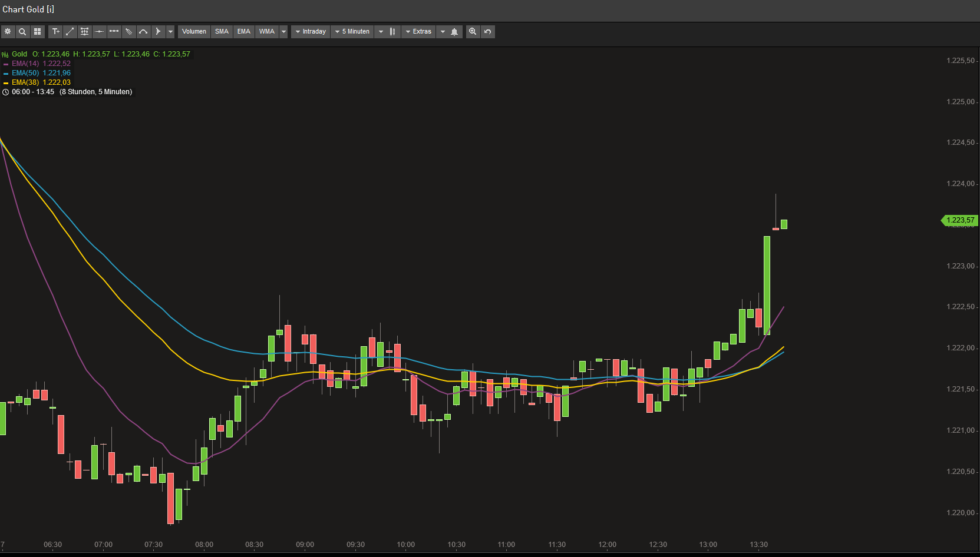
Task: Open the 5 Minuten interval dropdown
Action: point(352,32)
